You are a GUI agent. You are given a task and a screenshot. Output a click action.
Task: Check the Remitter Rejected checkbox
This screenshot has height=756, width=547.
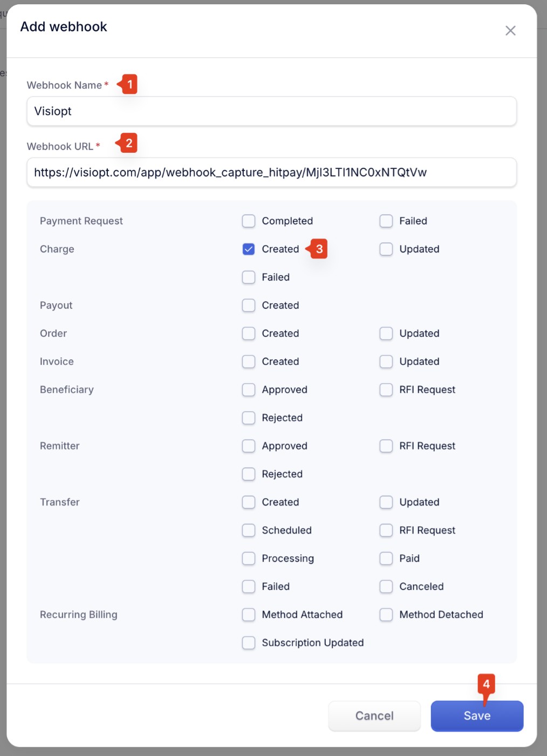click(249, 474)
